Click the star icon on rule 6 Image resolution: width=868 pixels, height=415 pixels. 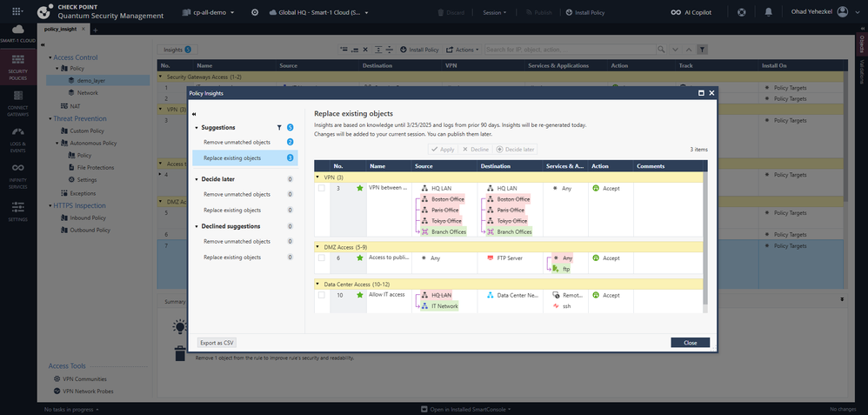click(360, 258)
